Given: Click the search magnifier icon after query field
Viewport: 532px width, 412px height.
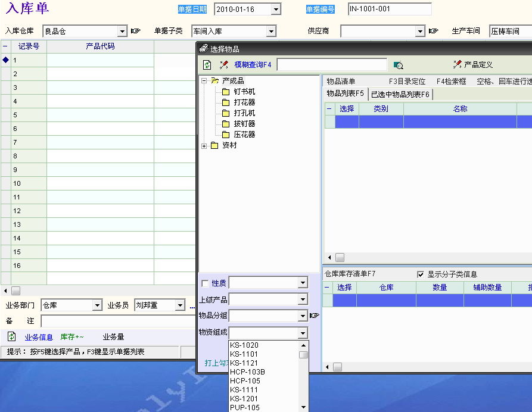Looking at the screenshot, I should [x=399, y=65].
